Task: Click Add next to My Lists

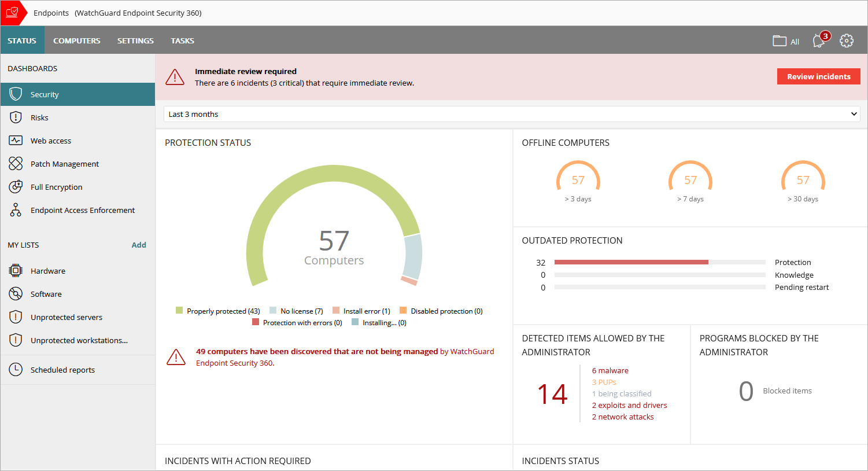Action: (x=139, y=245)
